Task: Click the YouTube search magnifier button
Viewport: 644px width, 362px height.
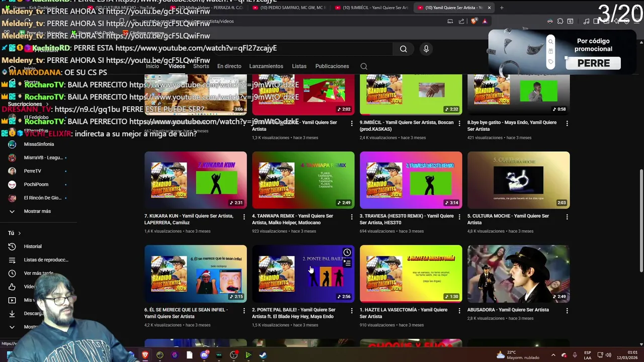Action: 403,49
